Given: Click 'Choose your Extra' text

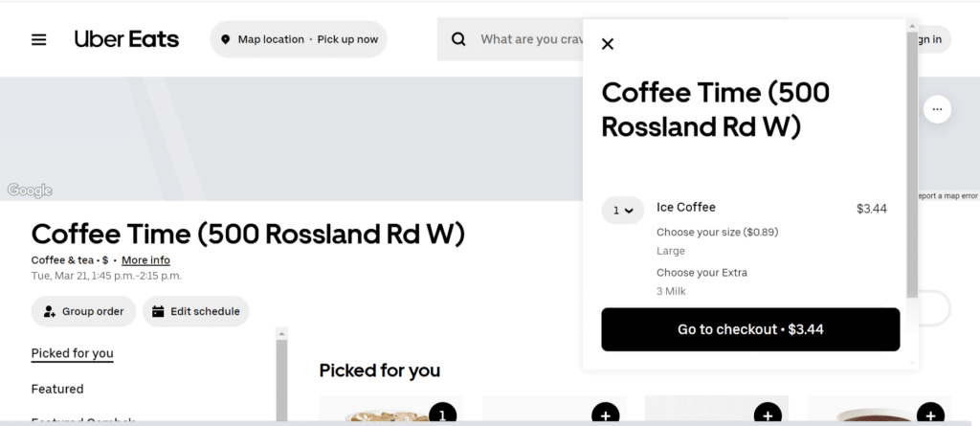Looking at the screenshot, I should [x=702, y=273].
